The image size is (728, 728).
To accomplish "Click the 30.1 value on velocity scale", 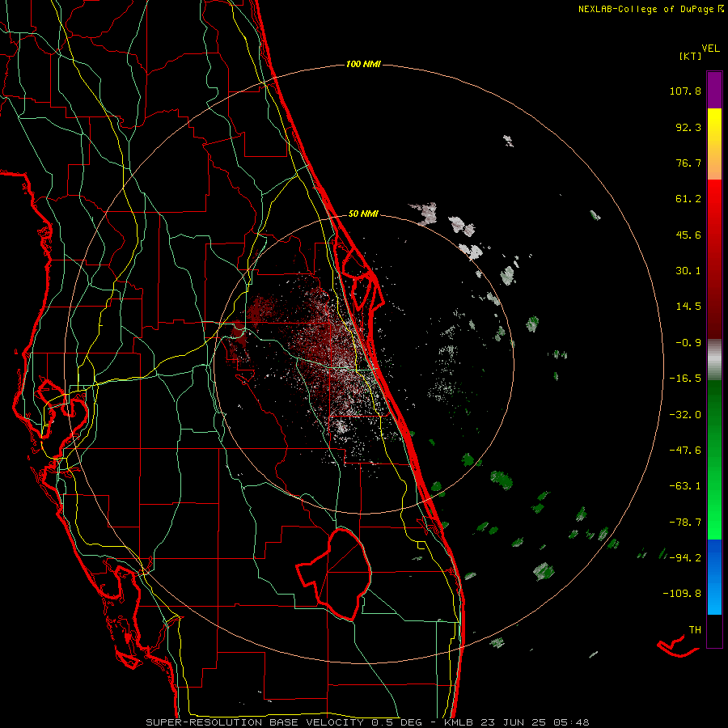I will (688, 271).
